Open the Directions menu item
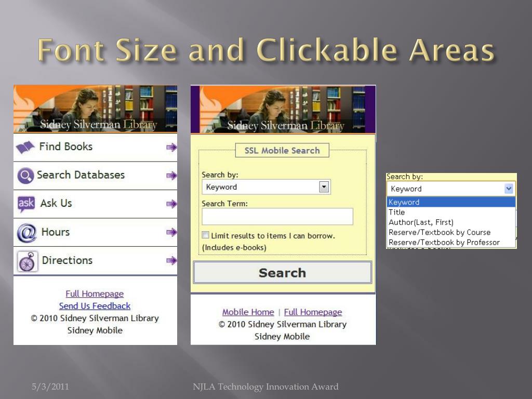The height and width of the screenshot is (399, 532). [x=96, y=261]
